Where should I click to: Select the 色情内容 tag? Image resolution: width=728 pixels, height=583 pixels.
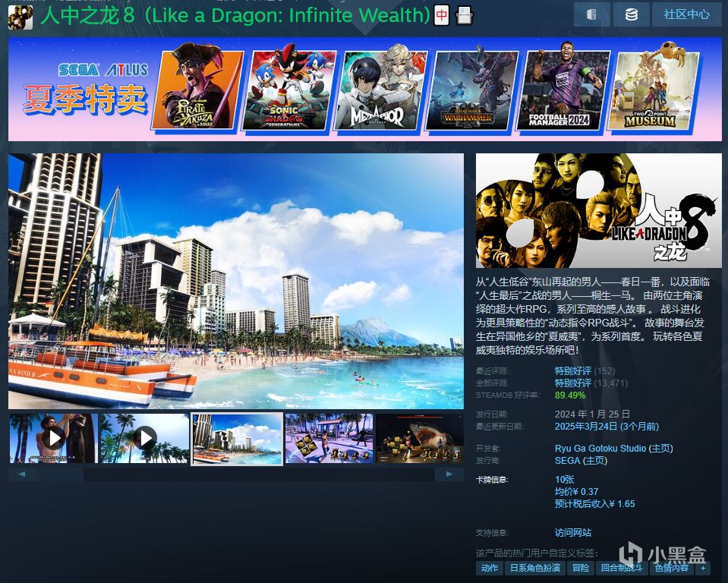coord(671,568)
